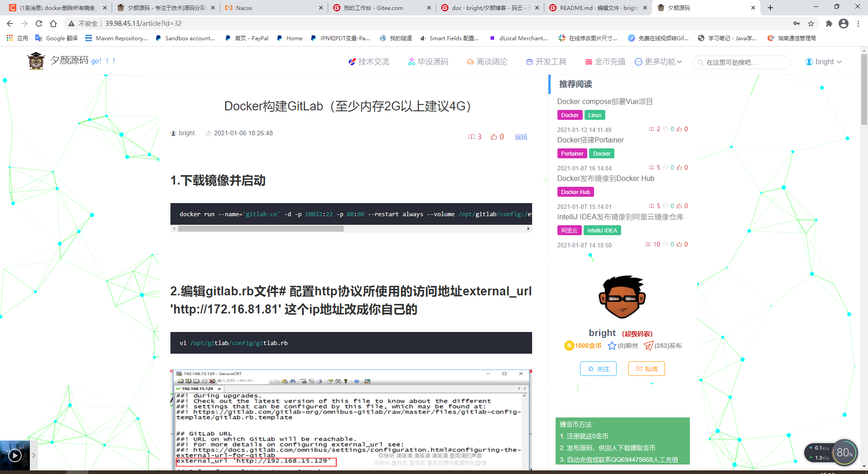Click the search magnifier icon in the search box
This screenshot has width=868, height=474.
(x=701, y=62)
